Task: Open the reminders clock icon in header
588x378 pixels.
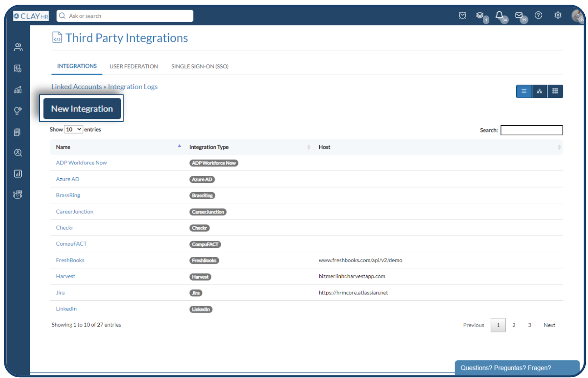Action: tap(462, 15)
